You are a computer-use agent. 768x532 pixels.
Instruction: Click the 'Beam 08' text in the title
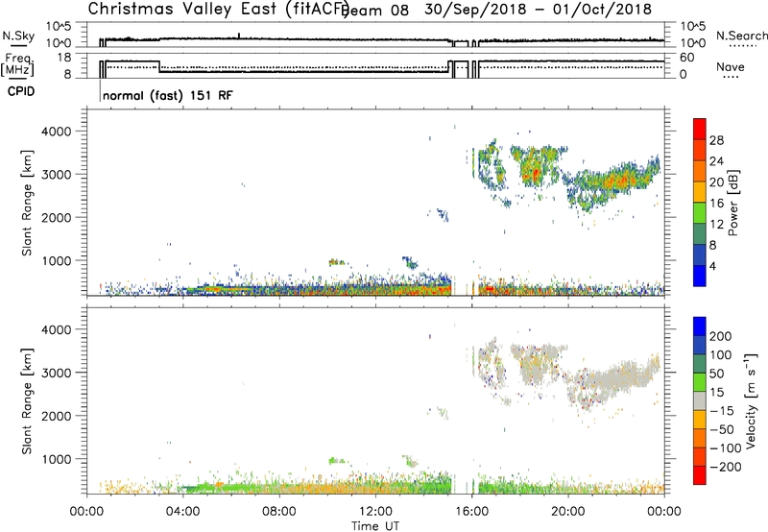click(375, 10)
